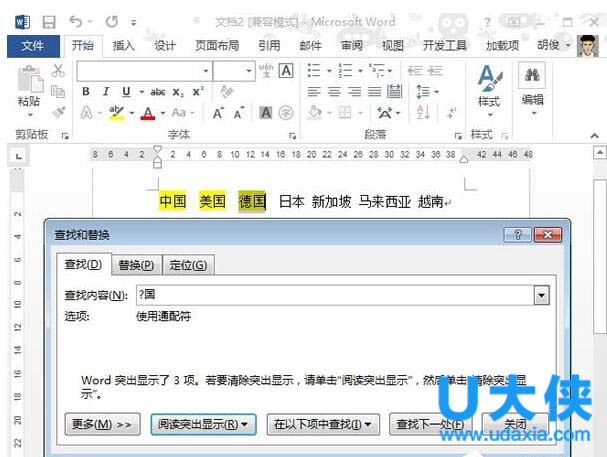Toggle Italic formatting

(106, 92)
